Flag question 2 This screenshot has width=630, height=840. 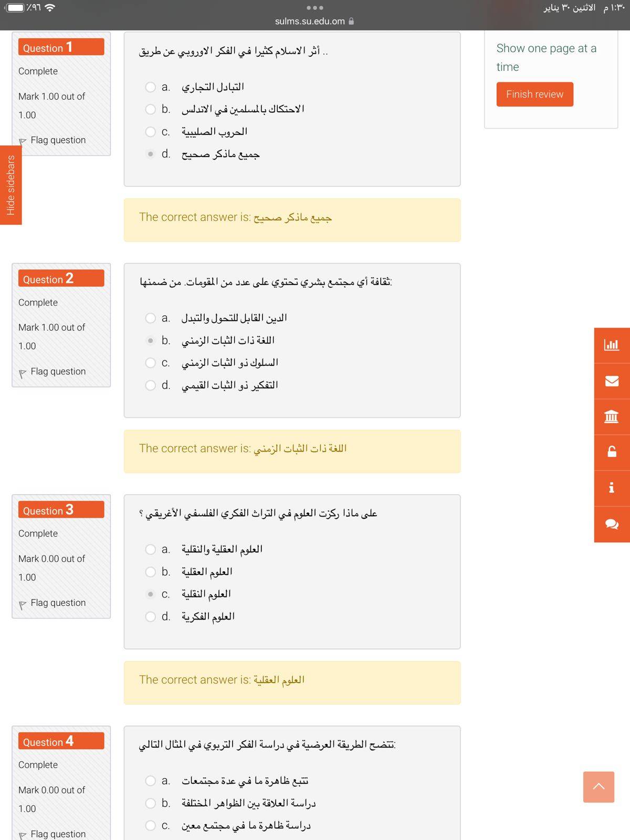click(x=23, y=372)
